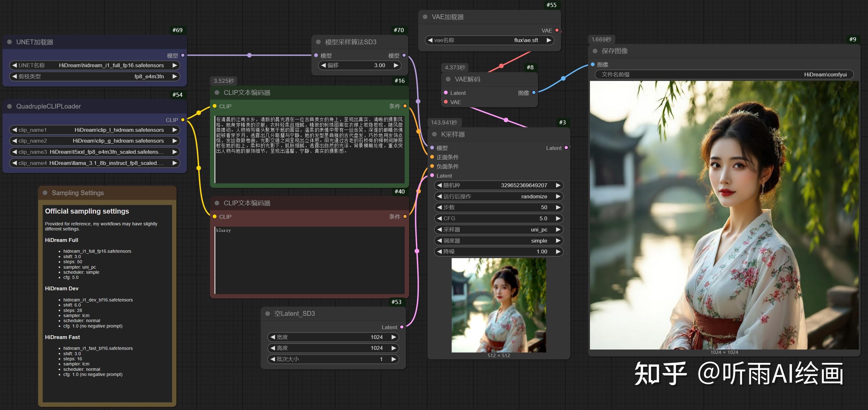
Task: Open the 采样器 uni_pc dropdown
Action: click(499, 230)
